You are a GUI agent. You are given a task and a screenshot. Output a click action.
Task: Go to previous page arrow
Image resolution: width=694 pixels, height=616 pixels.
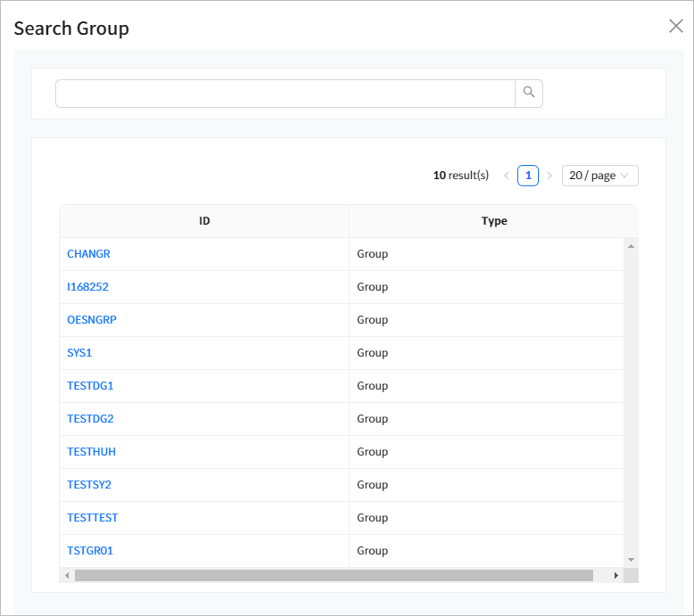coord(507,176)
